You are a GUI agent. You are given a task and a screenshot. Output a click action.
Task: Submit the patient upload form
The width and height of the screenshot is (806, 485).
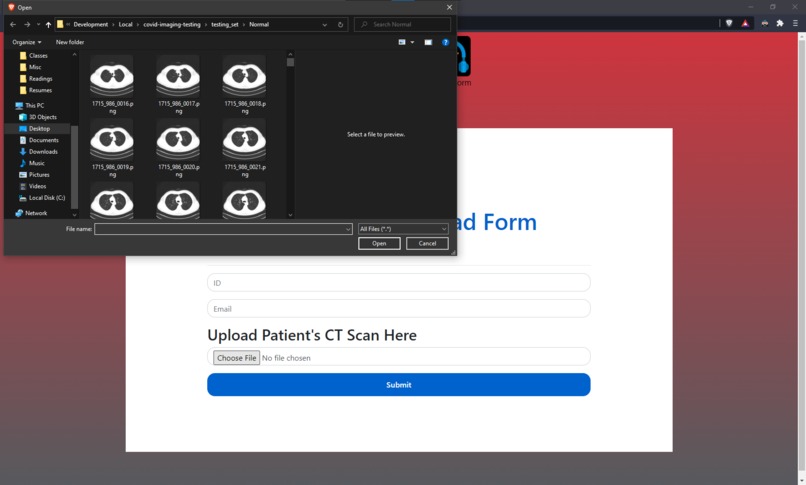click(x=399, y=385)
